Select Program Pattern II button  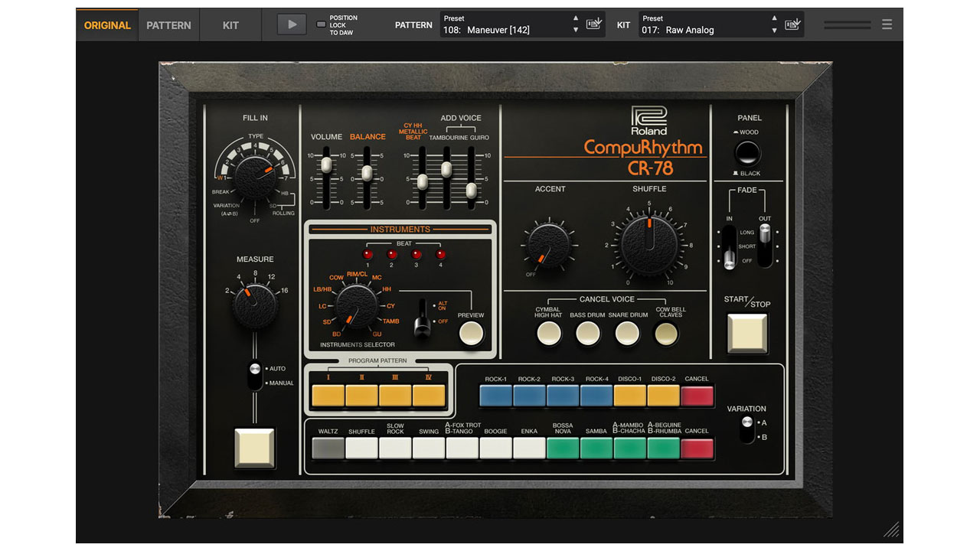[361, 396]
